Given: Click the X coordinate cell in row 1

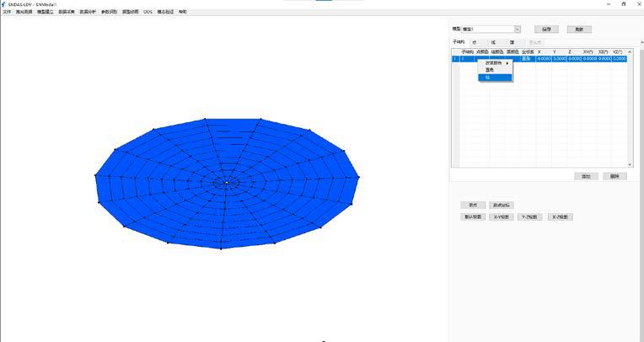Looking at the screenshot, I should click(544, 58).
